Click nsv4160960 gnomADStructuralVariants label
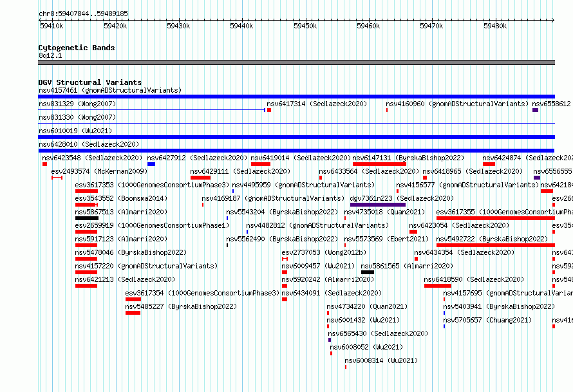Image resolution: width=573 pixels, height=392 pixels. pyautogui.click(x=457, y=104)
